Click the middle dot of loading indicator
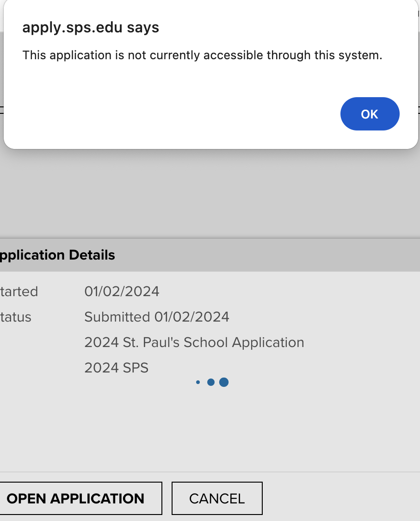The image size is (420, 521). [x=211, y=382]
